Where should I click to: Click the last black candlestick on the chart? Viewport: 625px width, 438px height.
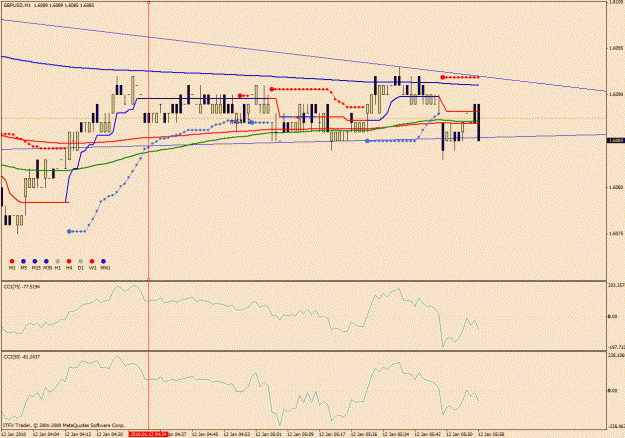point(478,122)
